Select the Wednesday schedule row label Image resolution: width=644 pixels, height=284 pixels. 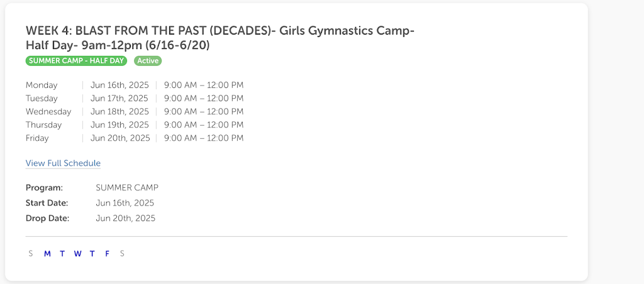48,112
